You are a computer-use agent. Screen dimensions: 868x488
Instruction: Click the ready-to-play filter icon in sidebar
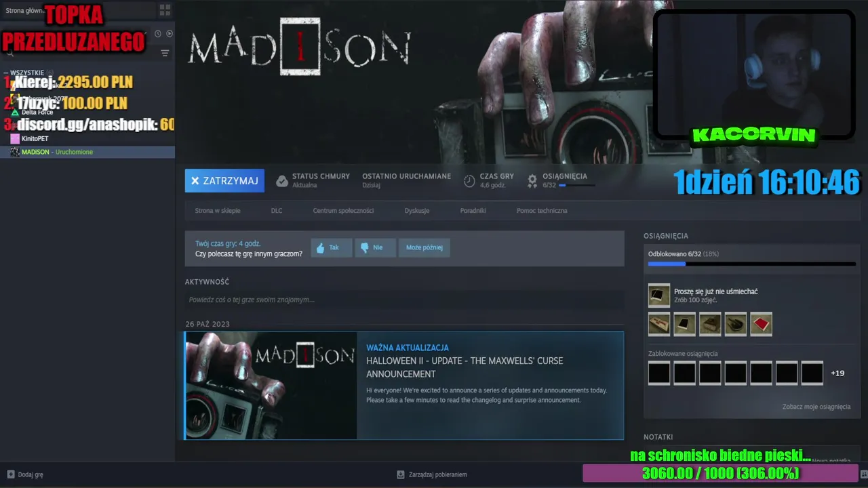[170, 33]
